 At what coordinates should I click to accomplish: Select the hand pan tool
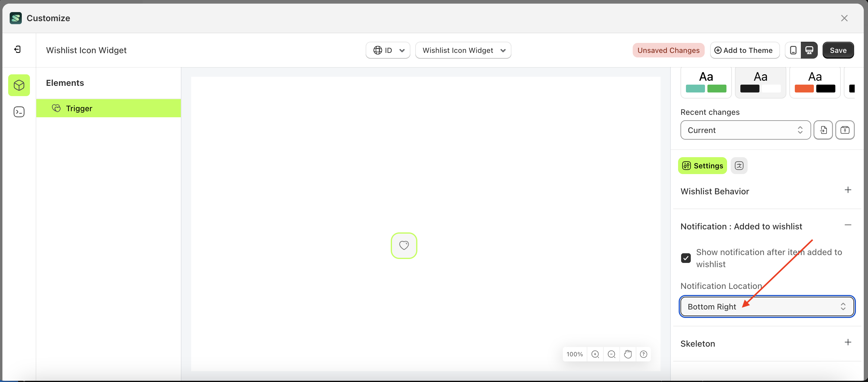628,354
